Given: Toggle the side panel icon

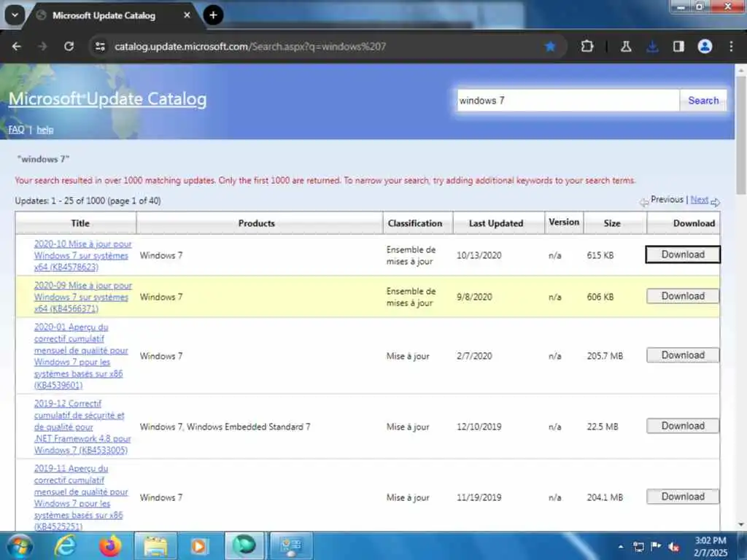Looking at the screenshot, I should 678,46.
